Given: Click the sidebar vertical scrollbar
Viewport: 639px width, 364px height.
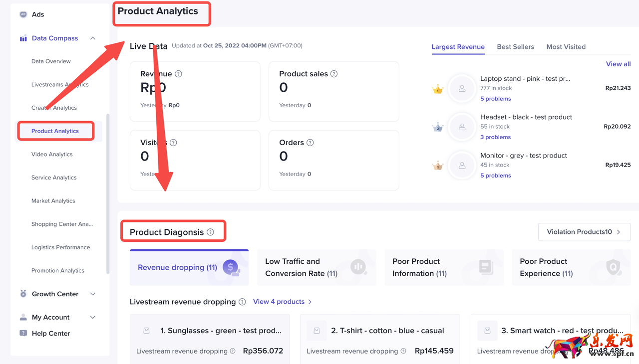Looking at the screenshot, I should tap(108, 194).
